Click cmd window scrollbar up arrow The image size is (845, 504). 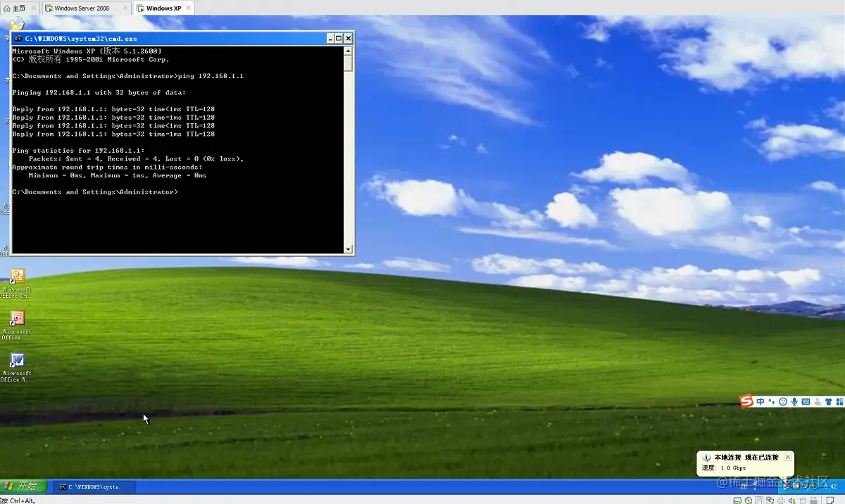[x=348, y=50]
